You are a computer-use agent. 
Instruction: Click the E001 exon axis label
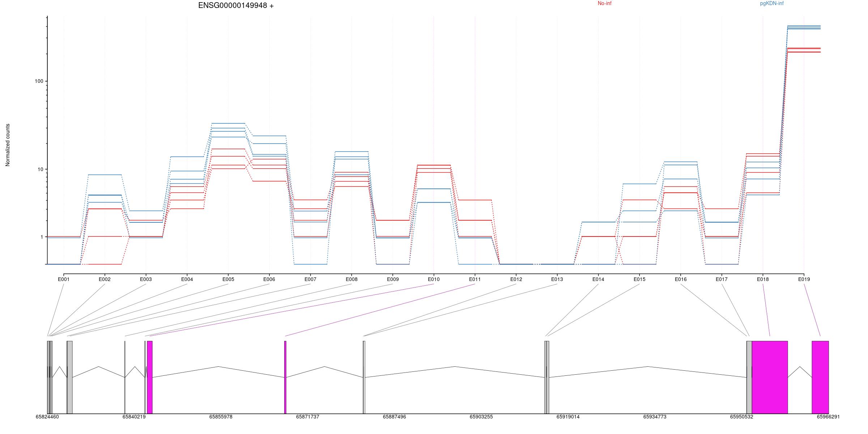point(64,279)
